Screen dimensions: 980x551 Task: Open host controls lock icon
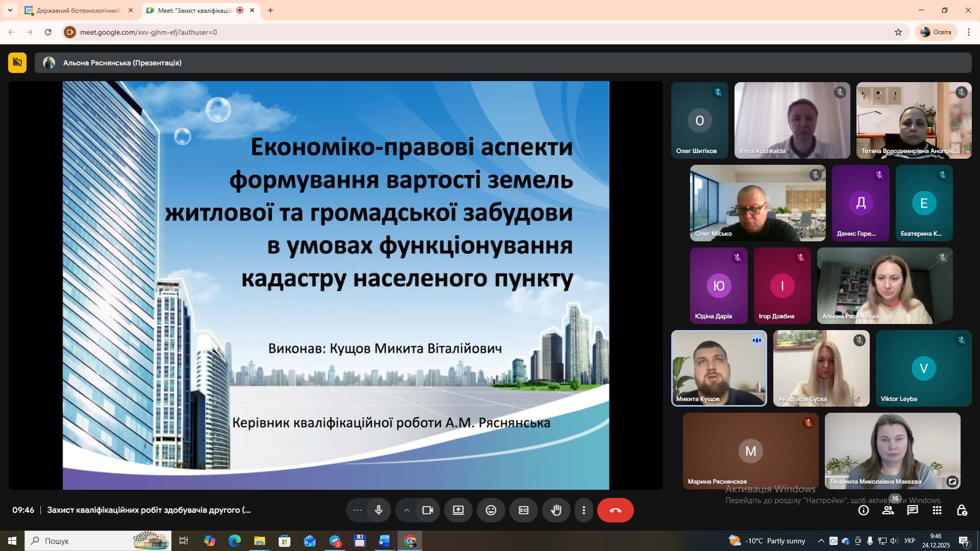[x=962, y=510]
